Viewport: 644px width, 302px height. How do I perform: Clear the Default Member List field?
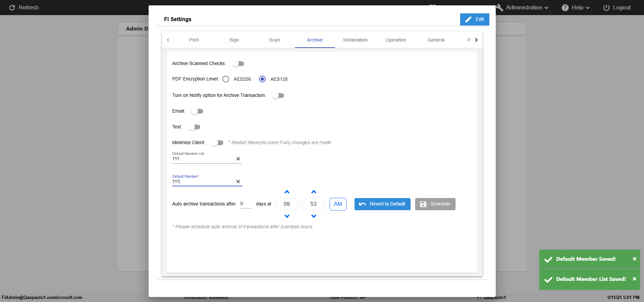coord(238,159)
